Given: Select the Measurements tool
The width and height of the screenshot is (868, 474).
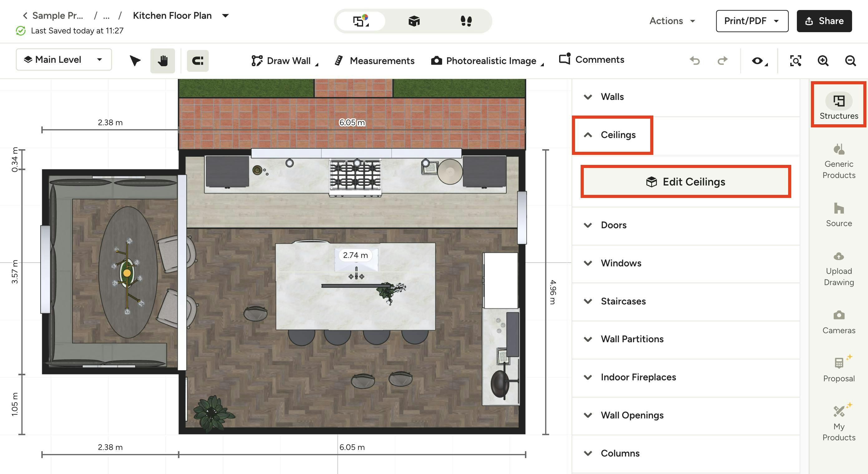Looking at the screenshot, I should pos(374,61).
